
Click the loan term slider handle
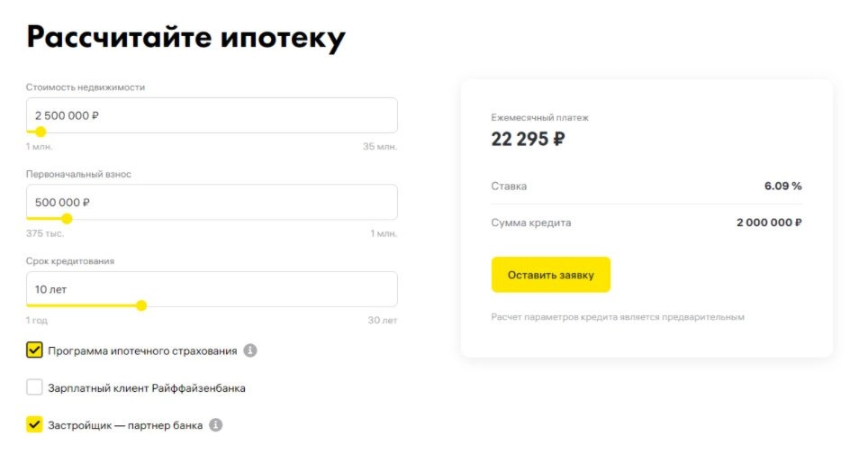pyautogui.click(x=141, y=305)
